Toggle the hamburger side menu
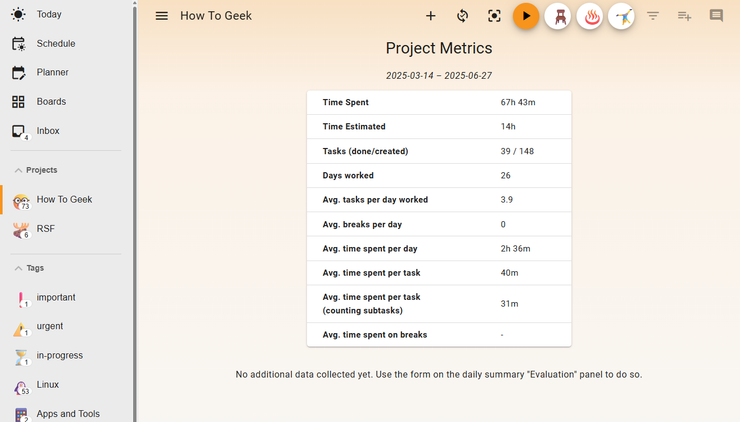Viewport: 740px width, 422px height. [x=161, y=16]
